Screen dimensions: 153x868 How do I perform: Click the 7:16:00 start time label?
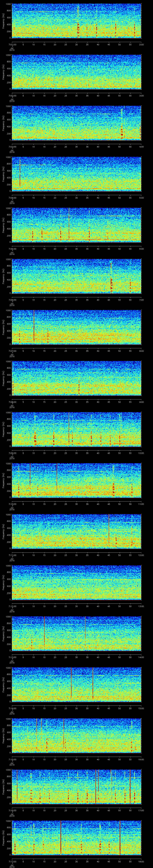(12, 811)
